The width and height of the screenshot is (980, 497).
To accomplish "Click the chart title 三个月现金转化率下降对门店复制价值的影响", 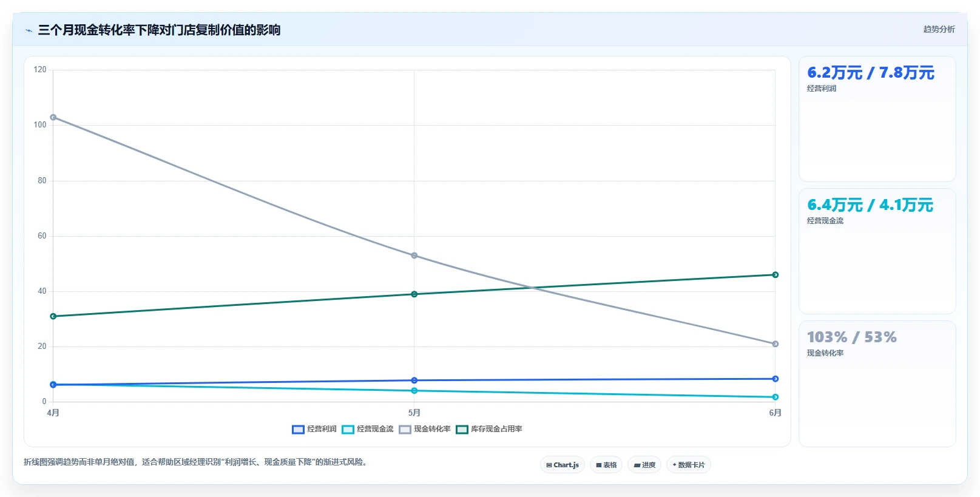I will pos(159,30).
